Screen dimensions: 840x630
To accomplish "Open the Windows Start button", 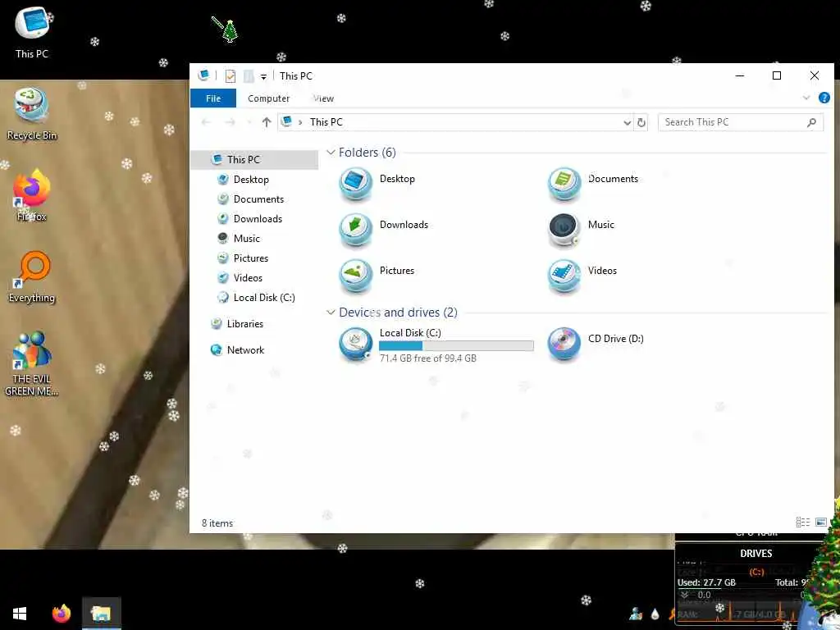I will [x=20, y=613].
